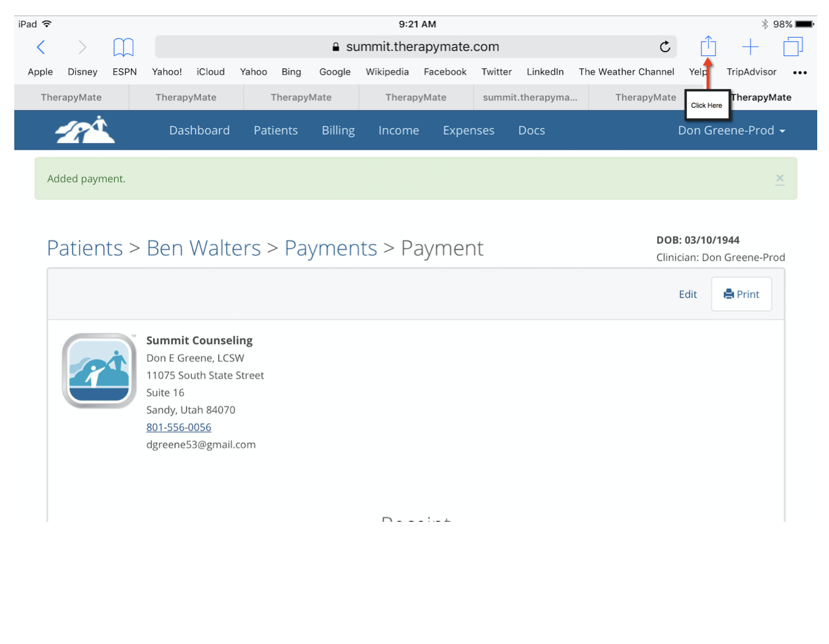Open a new tab with the plus icon
Viewport: 829px width, 644px height.
pos(750,47)
